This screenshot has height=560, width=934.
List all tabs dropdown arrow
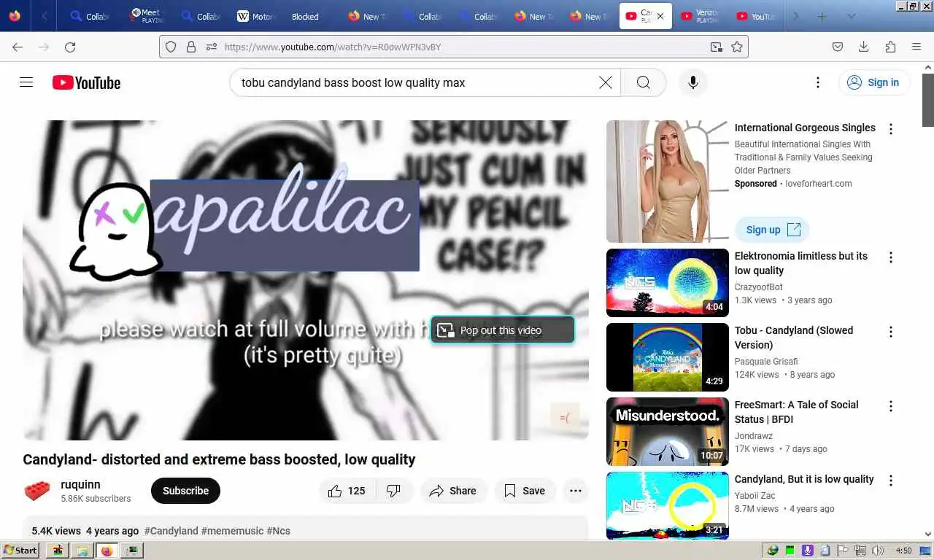coord(851,16)
